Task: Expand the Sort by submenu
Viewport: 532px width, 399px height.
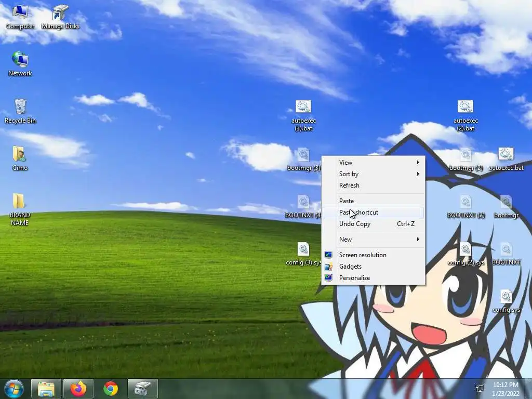Action: [373, 174]
